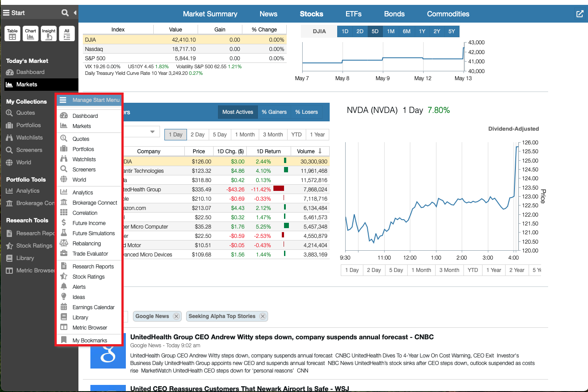This screenshot has height=392, width=588.
Task: Select the All views button
Action: (67, 34)
